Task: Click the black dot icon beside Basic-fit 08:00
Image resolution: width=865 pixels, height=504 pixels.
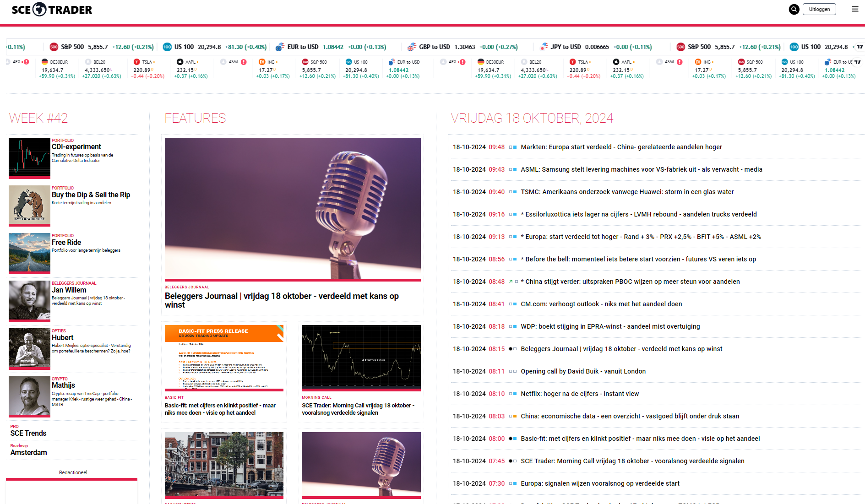Action: pos(511,439)
